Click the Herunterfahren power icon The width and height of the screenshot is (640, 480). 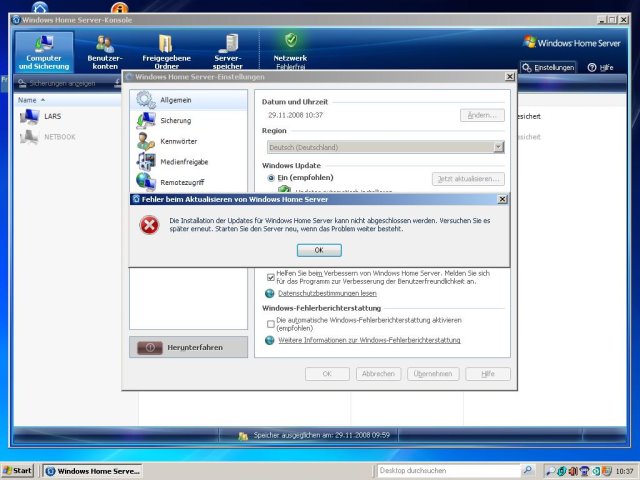pyautogui.click(x=150, y=347)
